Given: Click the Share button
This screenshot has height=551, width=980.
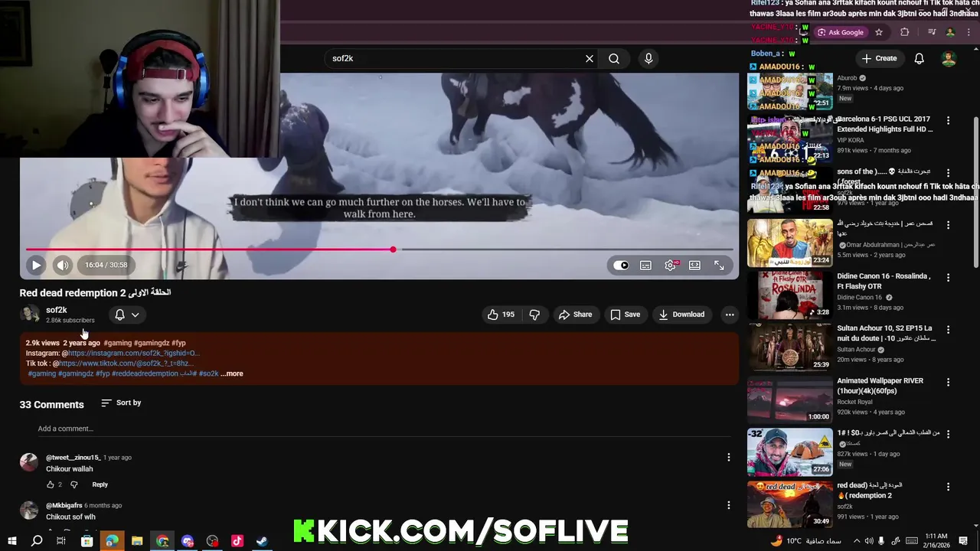Looking at the screenshot, I should coord(575,315).
